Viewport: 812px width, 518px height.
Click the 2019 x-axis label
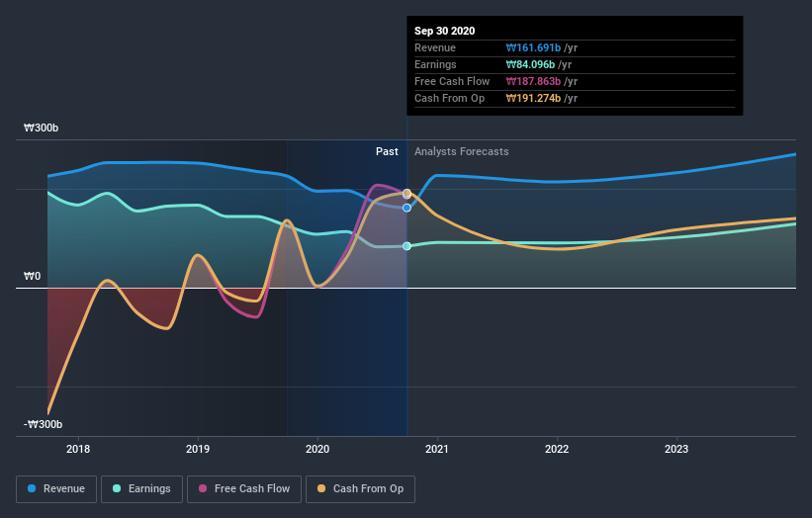pos(198,449)
